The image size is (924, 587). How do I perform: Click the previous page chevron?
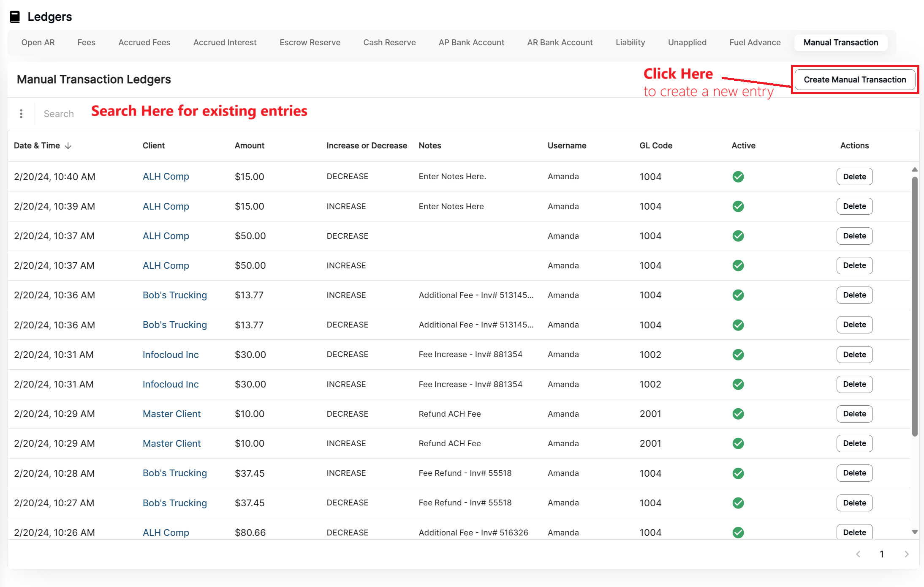coord(858,554)
